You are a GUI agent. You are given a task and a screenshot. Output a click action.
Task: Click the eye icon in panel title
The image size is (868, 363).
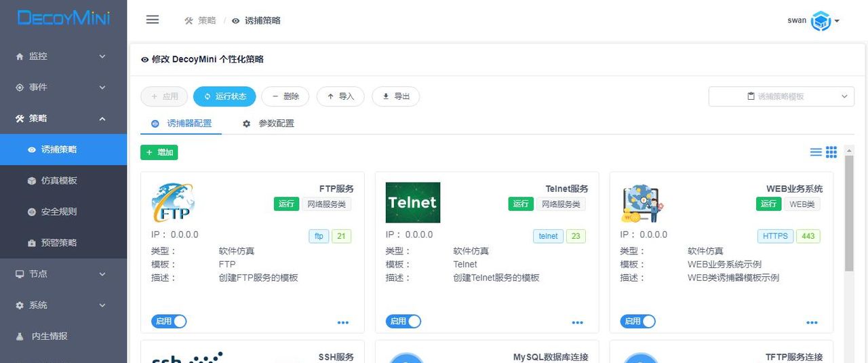(144, 60)
